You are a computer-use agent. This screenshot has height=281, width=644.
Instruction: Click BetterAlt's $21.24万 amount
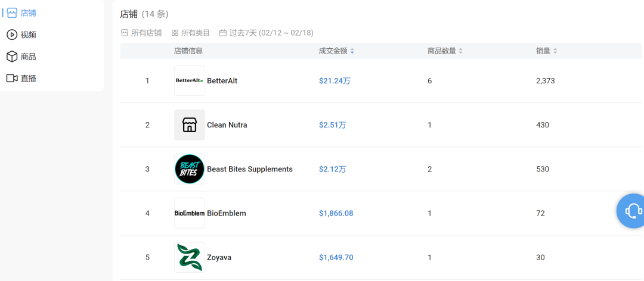click(x=335, y=81)
